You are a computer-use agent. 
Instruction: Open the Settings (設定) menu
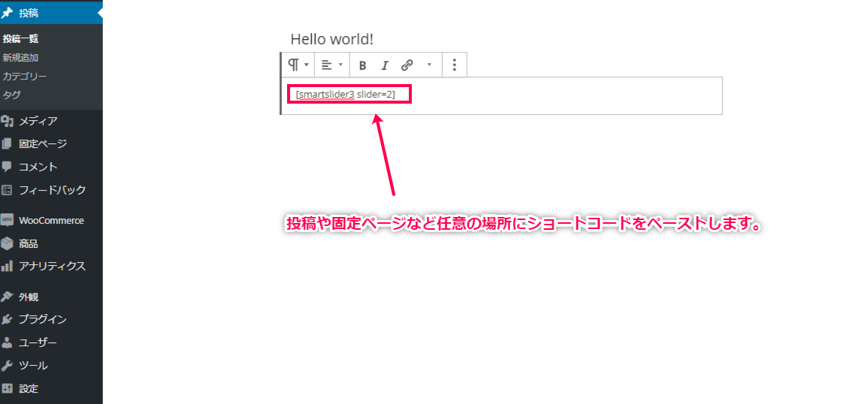(x=29, y=388)
